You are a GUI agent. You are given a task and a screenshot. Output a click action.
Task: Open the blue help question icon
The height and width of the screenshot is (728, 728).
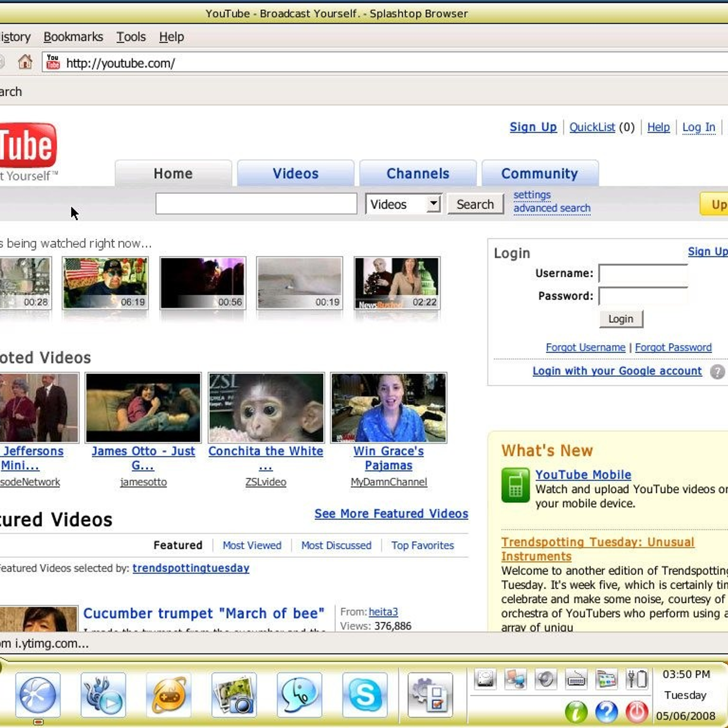point(607,712)
